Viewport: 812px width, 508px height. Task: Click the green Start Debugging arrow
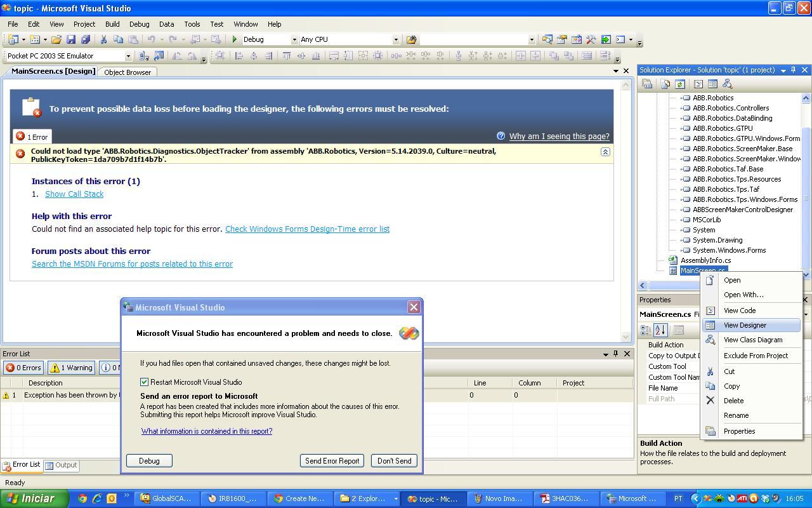(235, 39)
